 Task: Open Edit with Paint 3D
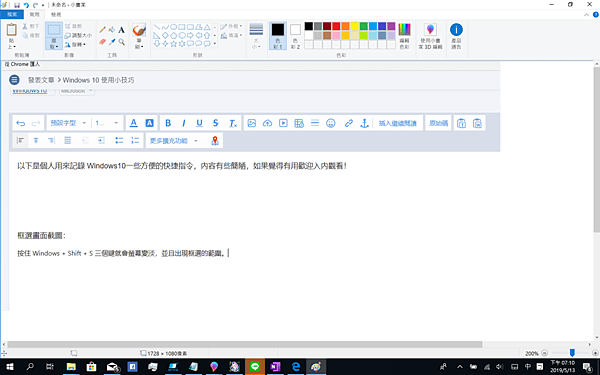pos(430,36)
